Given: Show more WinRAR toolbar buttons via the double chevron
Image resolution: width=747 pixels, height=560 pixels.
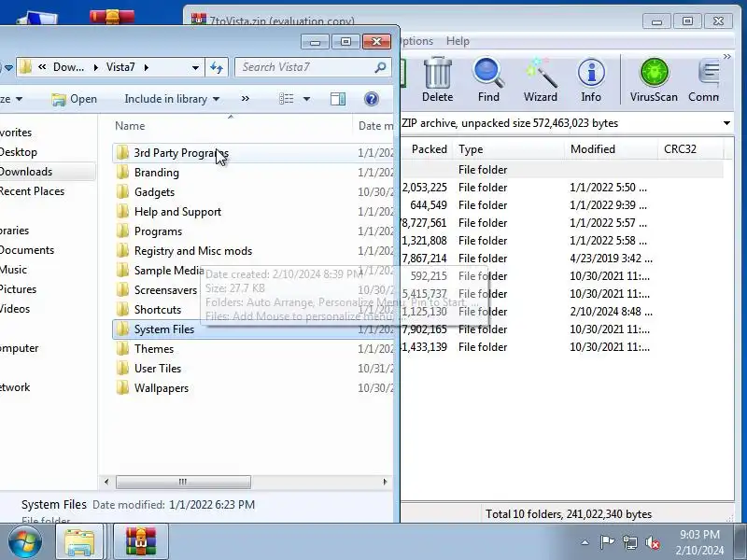Looking at the screenshot, I should 727,57.
